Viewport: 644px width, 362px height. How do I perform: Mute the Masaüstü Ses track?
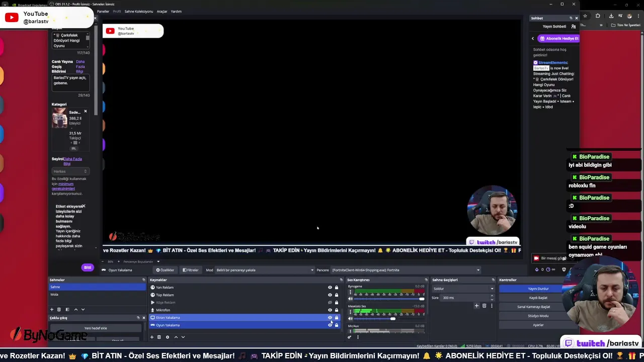coord(350,318)
